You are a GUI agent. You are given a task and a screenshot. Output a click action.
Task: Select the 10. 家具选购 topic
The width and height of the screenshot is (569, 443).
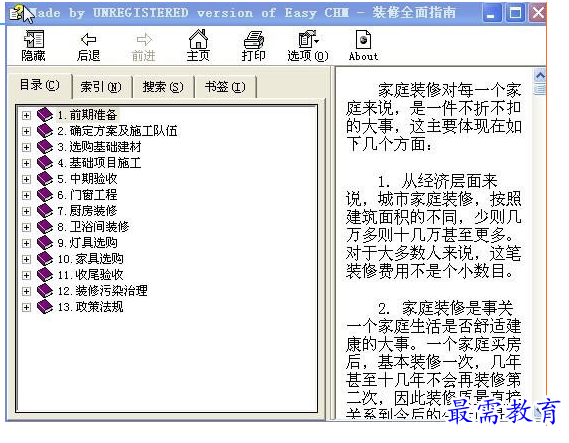(x=90, y=259)
